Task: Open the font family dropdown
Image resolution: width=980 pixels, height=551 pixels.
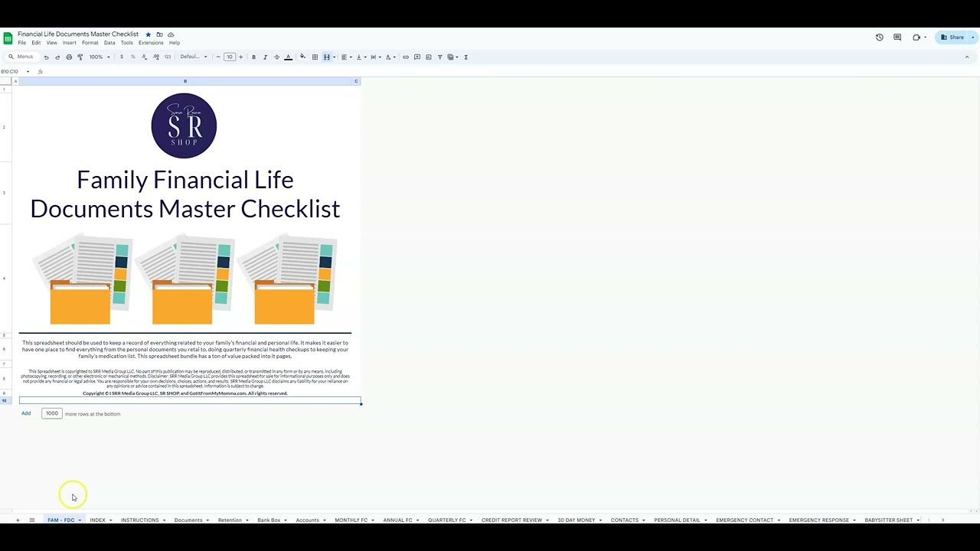Action: click(x=194, y=57)
